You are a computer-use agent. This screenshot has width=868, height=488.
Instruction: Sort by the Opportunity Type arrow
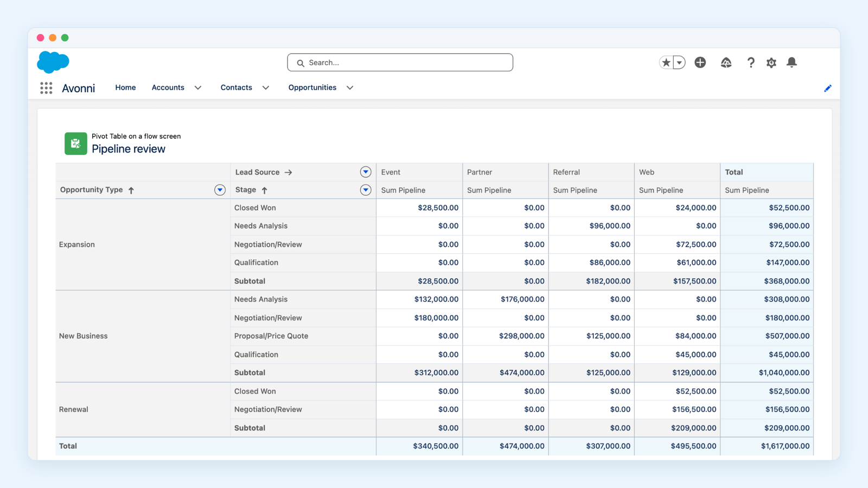[131, 190]
